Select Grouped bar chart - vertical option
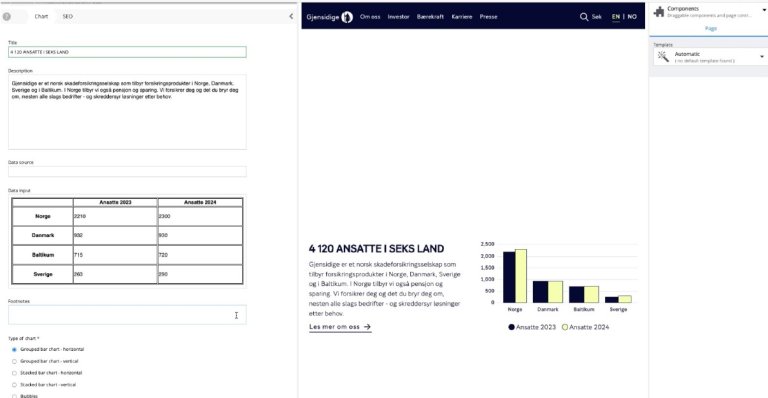The height and width of the screenshot is (398, 768). [14, 361]
